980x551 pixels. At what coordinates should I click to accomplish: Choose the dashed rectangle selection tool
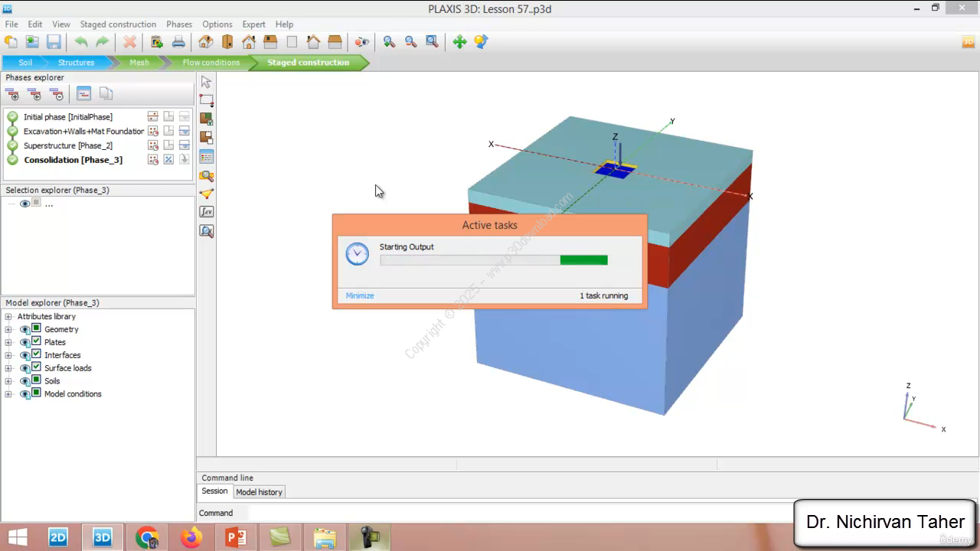point(206,100)
